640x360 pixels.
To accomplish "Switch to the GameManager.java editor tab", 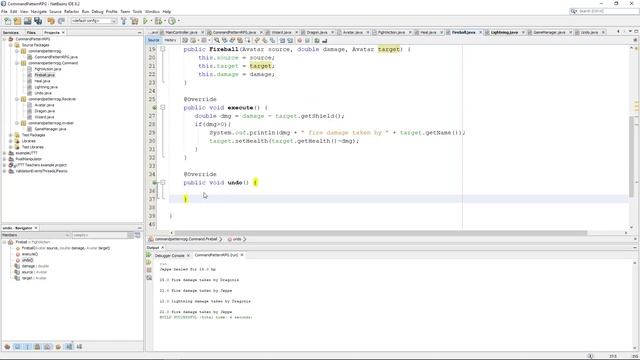I will [x=549, y=32].
